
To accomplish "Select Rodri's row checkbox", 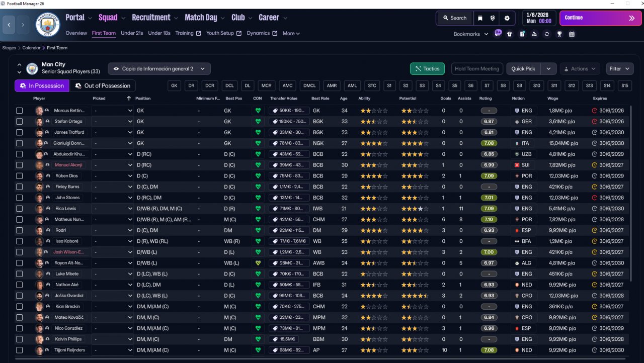I will point(20,230).
